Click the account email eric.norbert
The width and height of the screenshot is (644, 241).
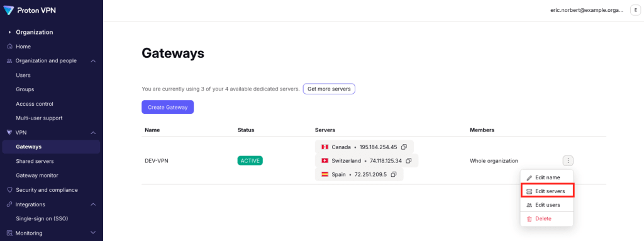(x=587, y=11)
